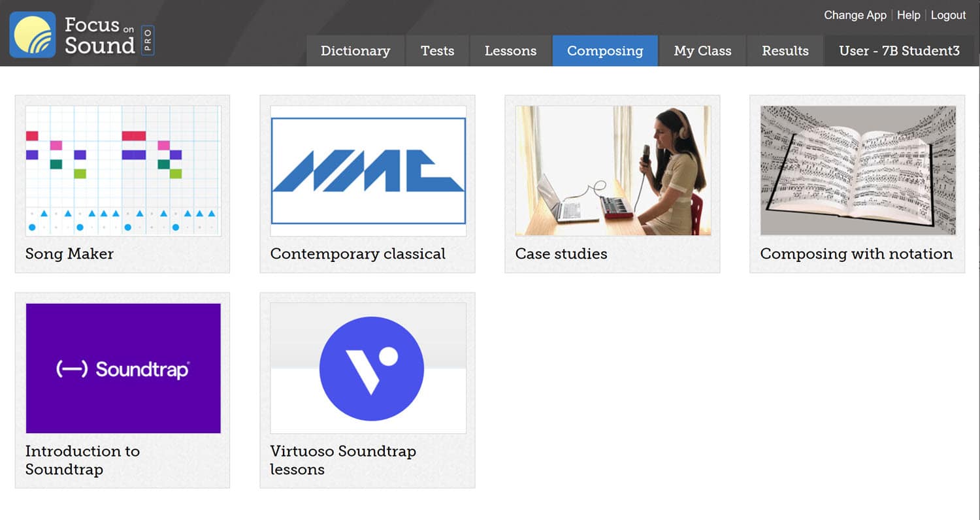Image resolution: width=980 pixels, height=520 pixels.
Task: Switch to the Dictionary tab
Action: 355,51
